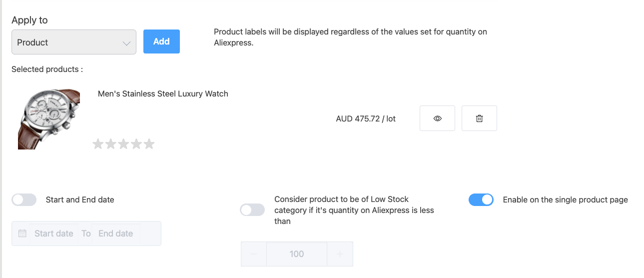Click the calendar icon in date range

tap(22, 233)
